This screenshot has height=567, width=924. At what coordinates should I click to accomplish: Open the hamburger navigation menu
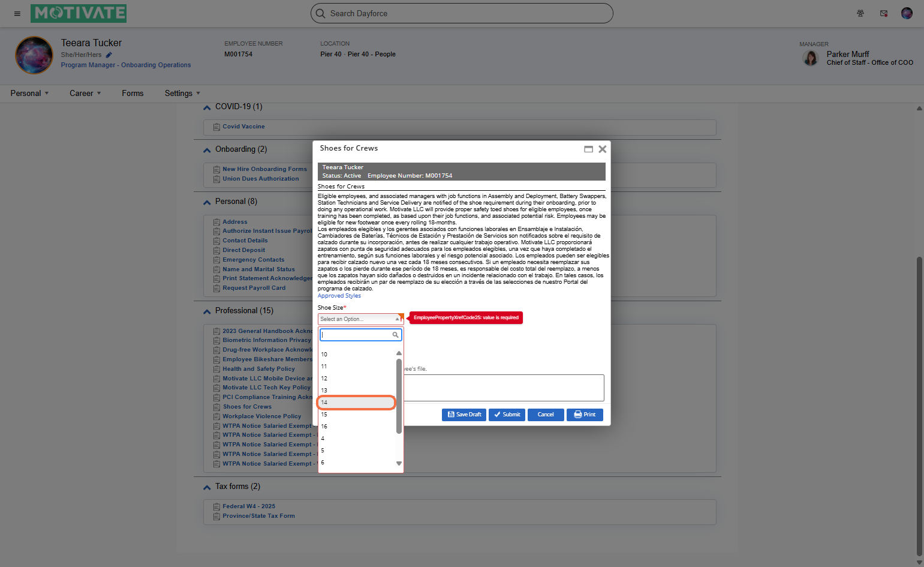pyautogui.click(x=17, y=13)
